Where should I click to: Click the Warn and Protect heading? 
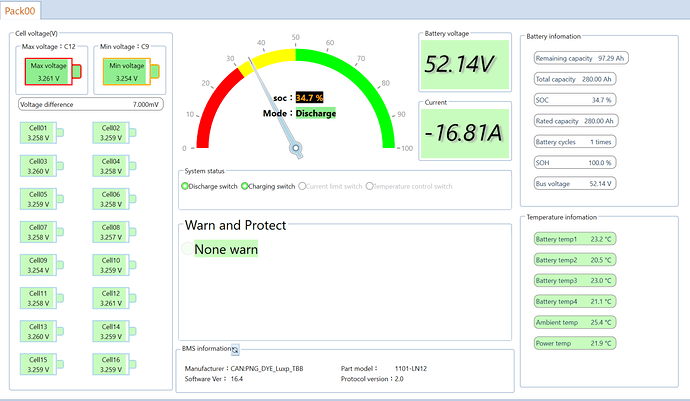[x=235, y=225]
